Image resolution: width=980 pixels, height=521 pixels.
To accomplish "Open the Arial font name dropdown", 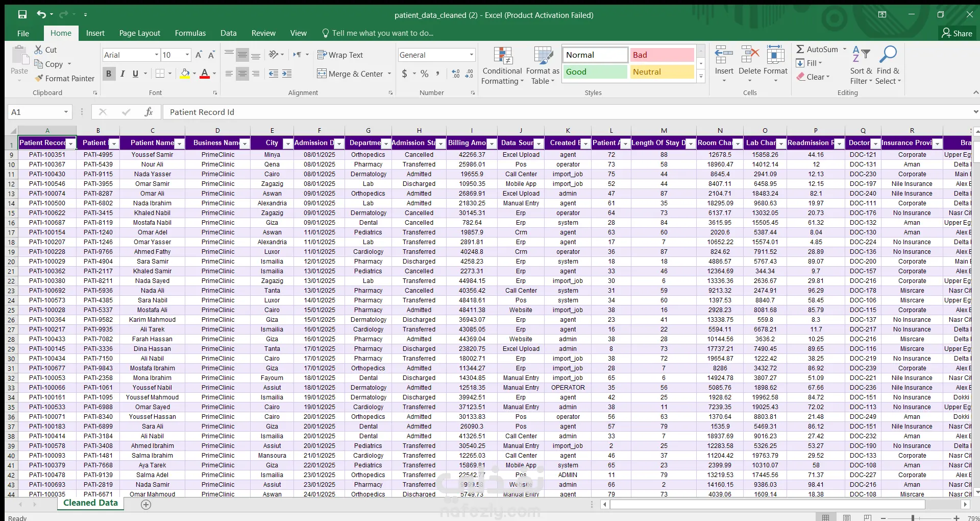I will [x=157, y=55].
